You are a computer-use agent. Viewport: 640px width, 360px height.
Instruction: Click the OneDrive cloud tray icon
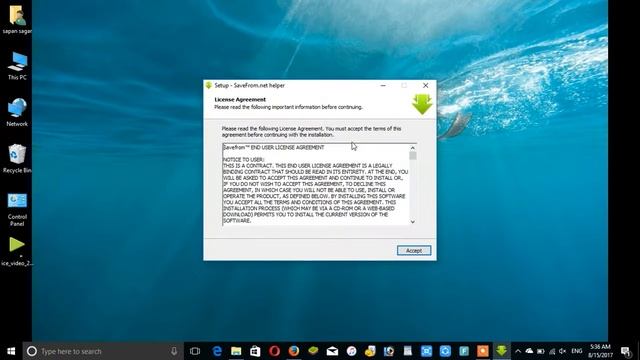[x=529, y=351]
